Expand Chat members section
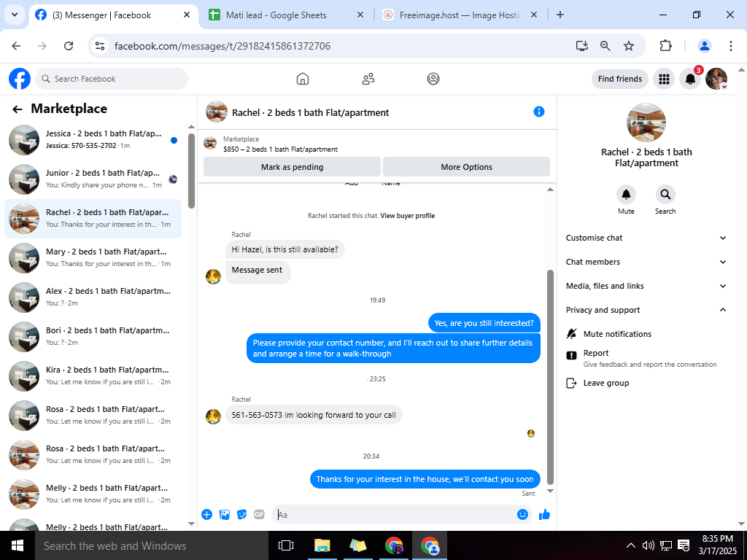Image resolution: width=747 pixels, height=560 pixels. click(x=646, y=262)
